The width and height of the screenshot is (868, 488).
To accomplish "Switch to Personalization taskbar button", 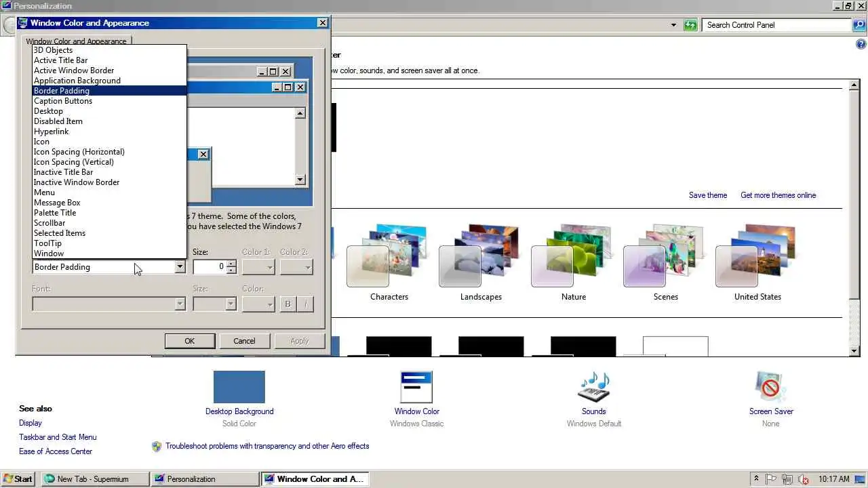I will [205, 479].
